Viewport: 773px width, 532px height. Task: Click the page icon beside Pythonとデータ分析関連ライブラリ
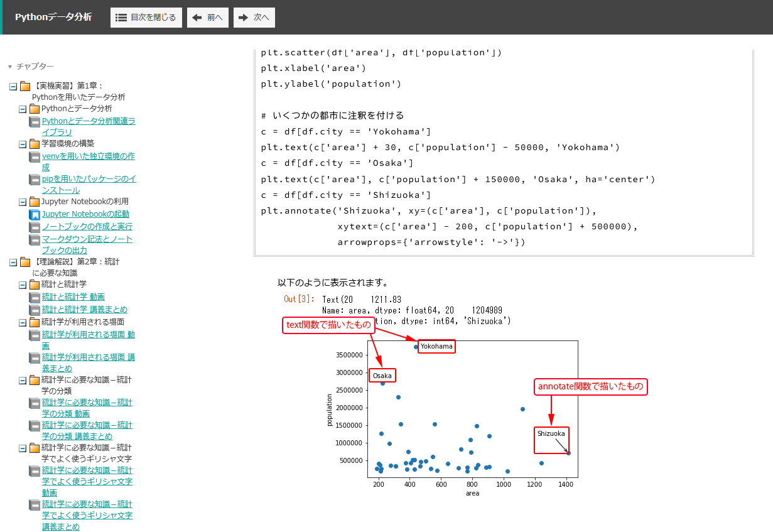35,122
